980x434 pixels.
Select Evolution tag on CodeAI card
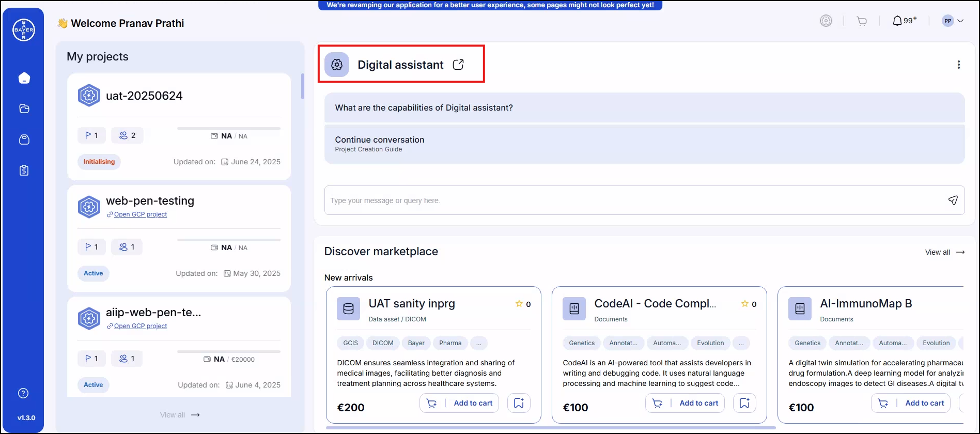point(710,343)
